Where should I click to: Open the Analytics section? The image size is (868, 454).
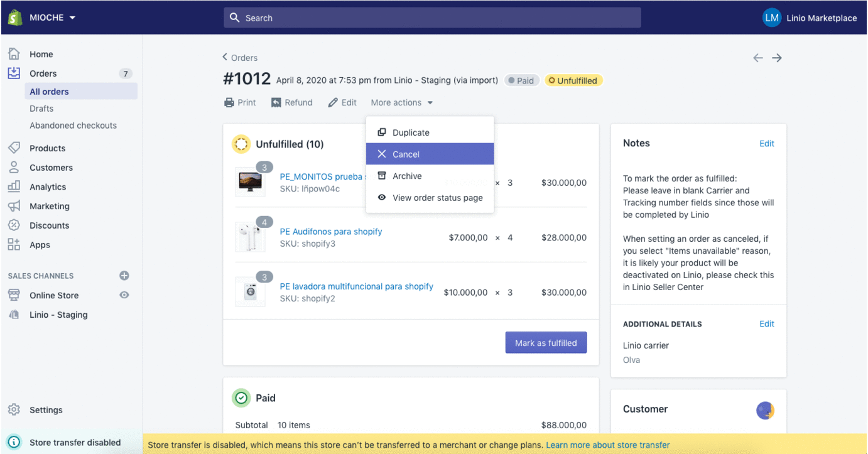[48, 187]
